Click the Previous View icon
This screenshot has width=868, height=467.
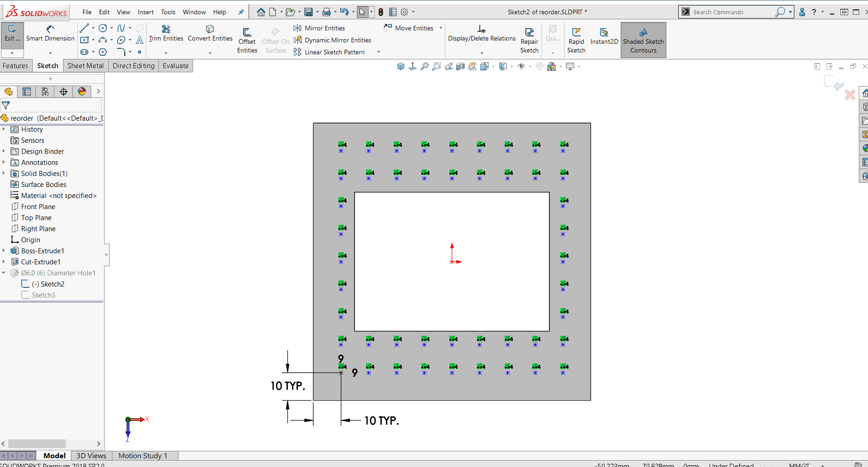click(x=449, y=66)
